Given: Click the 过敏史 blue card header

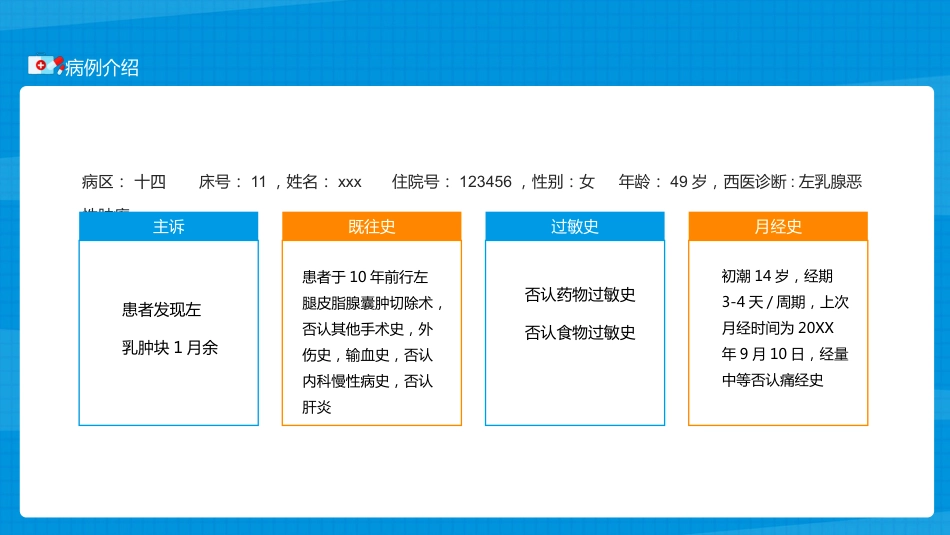Looking at the screenshot, I should [574, 226].
